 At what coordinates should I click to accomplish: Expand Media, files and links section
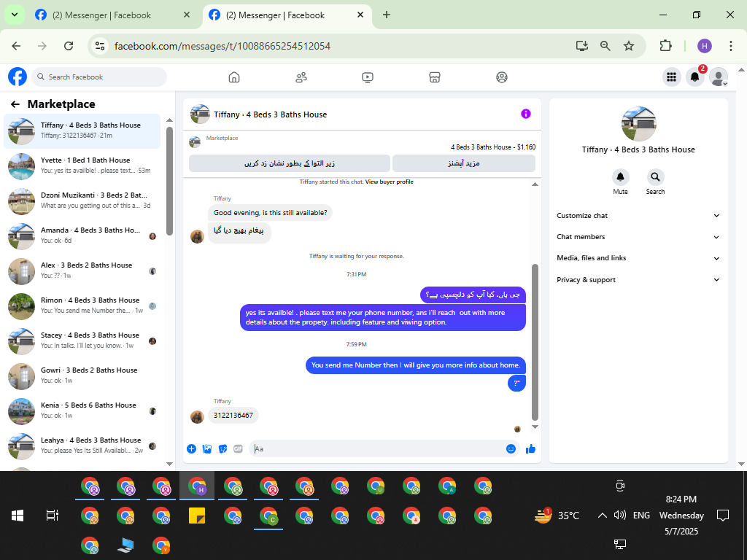tap(638, 258)
